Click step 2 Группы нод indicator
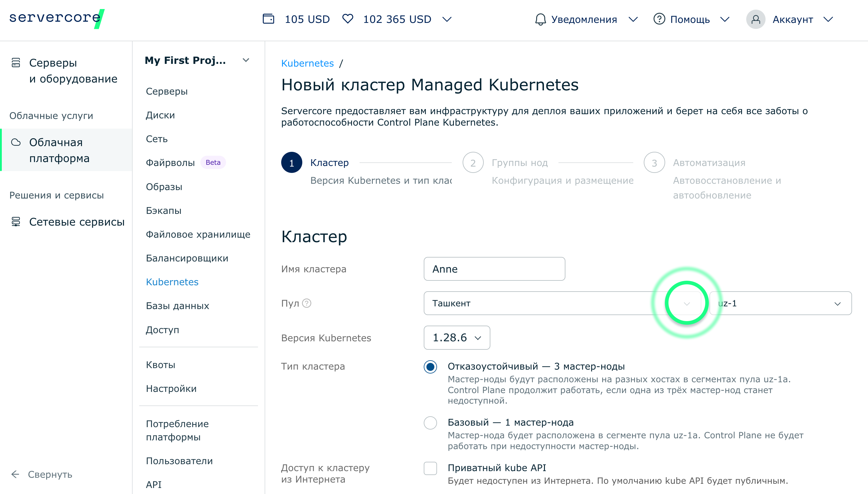Image resolution: width=868 pixels, height=494 pixels. [473, 163]
